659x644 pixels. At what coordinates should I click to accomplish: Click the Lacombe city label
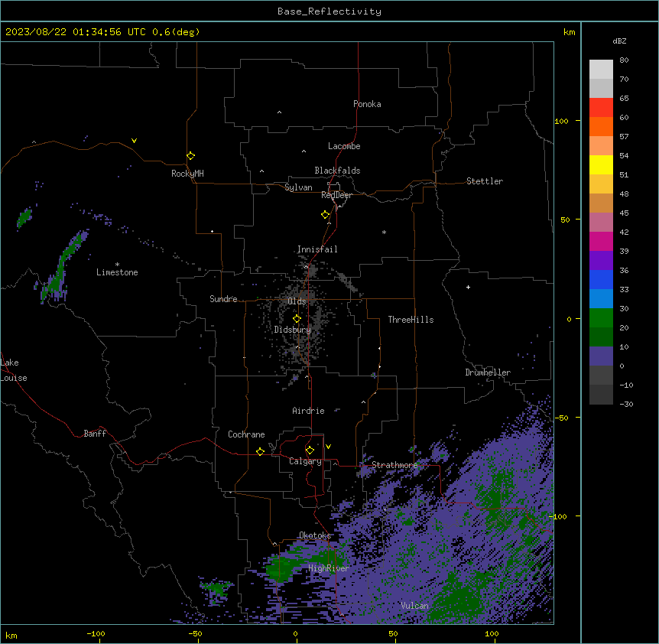pos(344,146)
